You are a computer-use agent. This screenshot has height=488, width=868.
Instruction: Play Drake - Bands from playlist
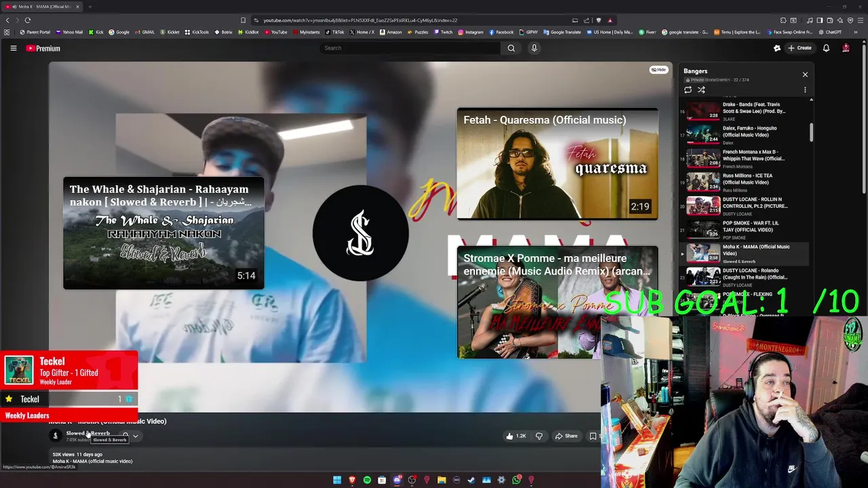(744, 111)
